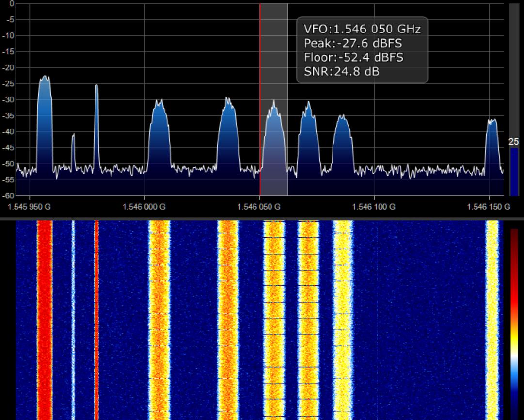Click the 25 value above SNR meter
The image size is (524, 420).
(514, 142)
